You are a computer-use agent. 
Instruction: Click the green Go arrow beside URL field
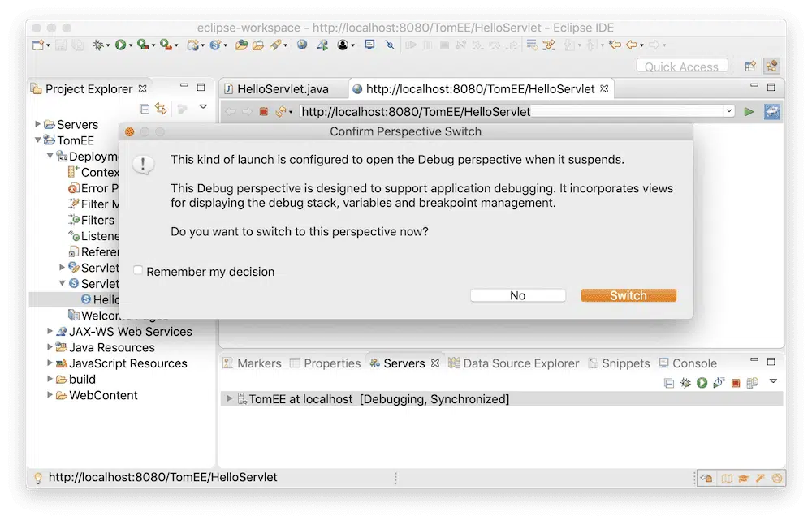click(x=749, y=111)
